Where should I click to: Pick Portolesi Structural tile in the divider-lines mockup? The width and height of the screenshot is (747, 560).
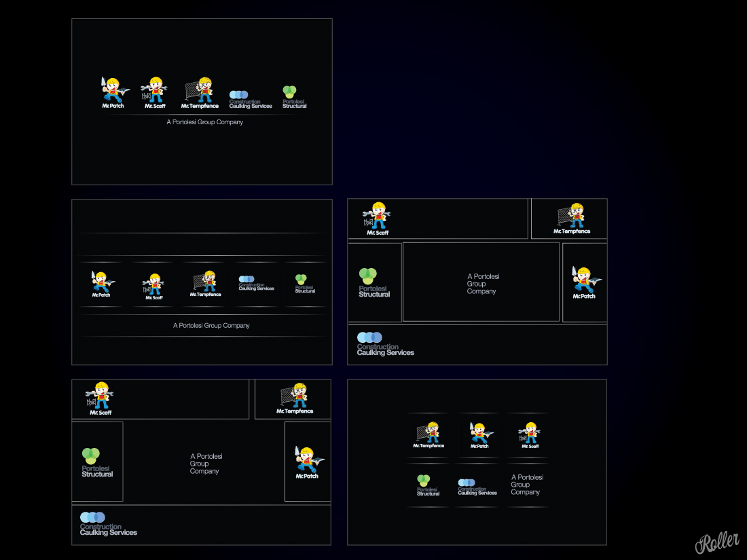(304, 283)
